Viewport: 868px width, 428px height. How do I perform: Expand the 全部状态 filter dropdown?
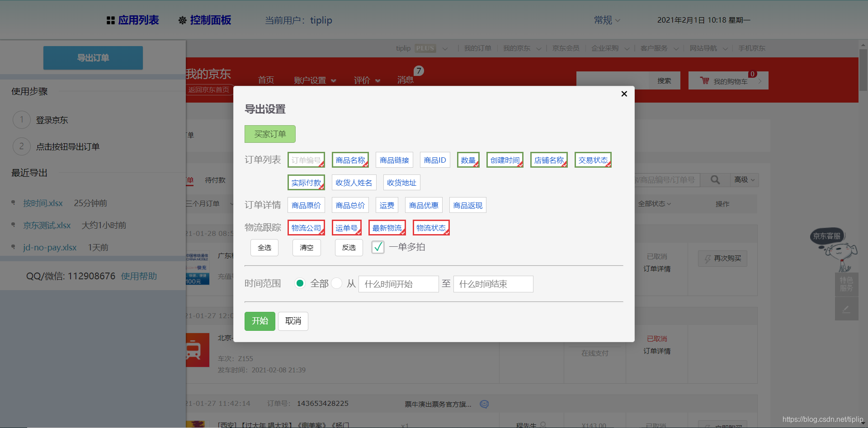[x=655, y=204]
